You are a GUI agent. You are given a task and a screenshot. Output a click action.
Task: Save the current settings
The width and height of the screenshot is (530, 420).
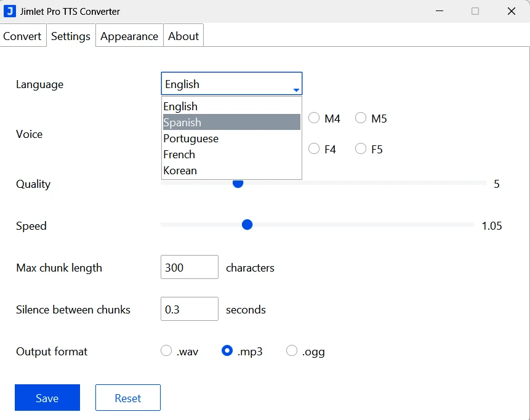tap(47, 397)
